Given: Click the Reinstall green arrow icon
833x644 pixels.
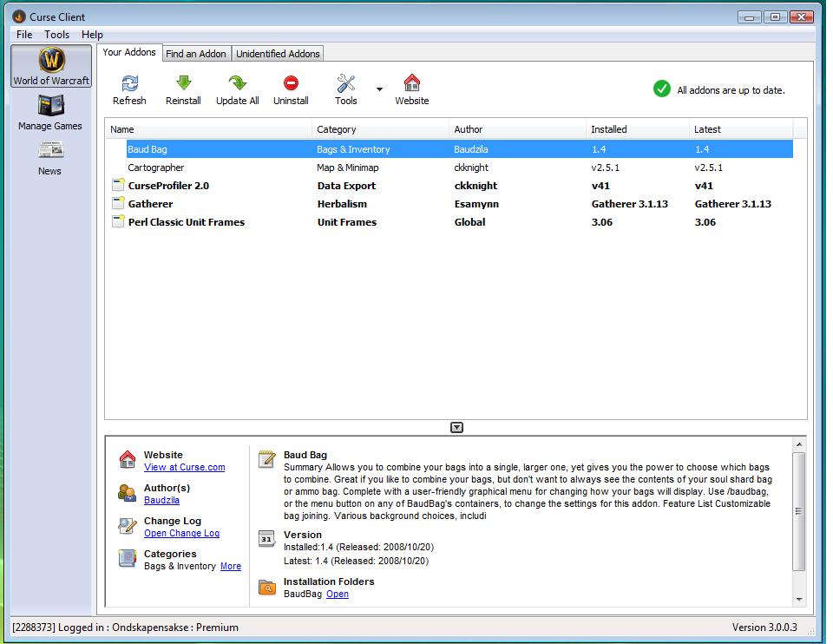Looking at the screenshot, I should (x=183, y=83).
